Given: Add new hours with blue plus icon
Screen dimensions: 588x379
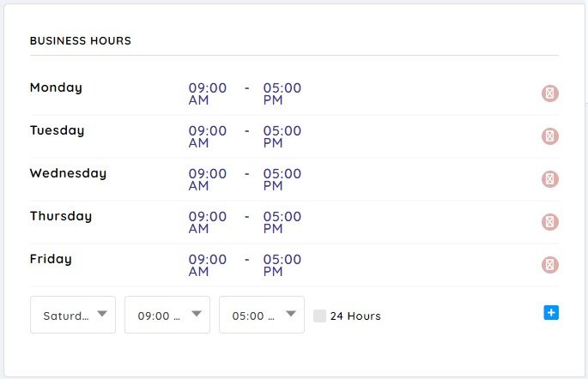Looking at the screenshot, I should [551, 313].
